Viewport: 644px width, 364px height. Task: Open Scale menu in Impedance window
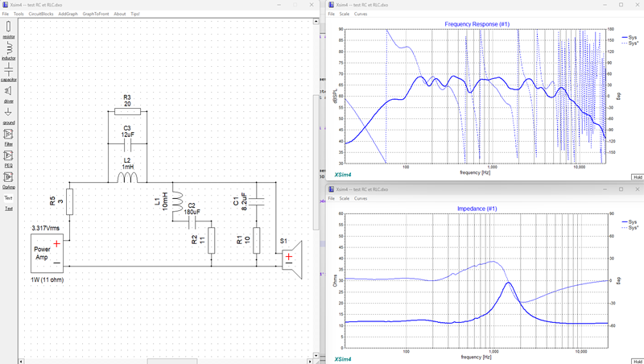[345, 198]
